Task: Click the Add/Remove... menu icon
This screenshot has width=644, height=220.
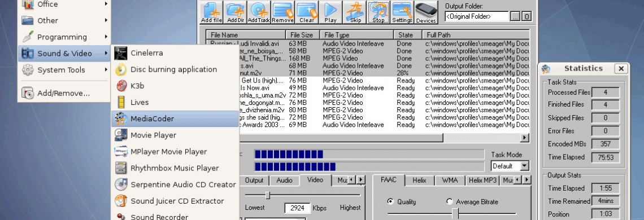Action: click(x=28, y=93)
